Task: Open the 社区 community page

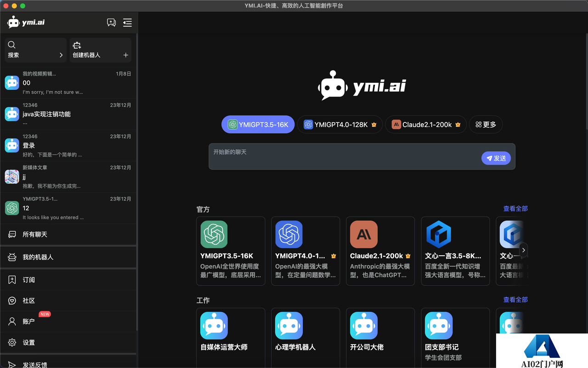Action: [x=68, y=300]
